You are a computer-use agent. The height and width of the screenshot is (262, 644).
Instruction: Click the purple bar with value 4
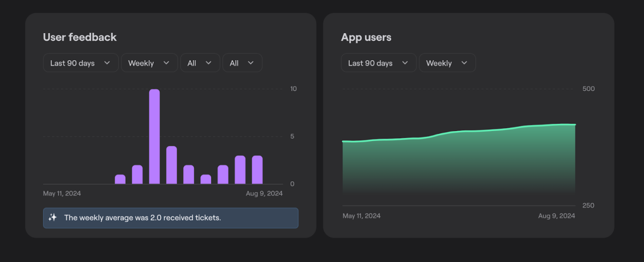171,165
